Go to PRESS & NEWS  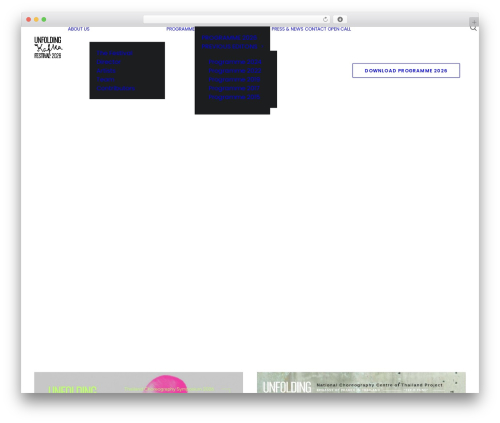pyautogui.click(x=287, y=29)
